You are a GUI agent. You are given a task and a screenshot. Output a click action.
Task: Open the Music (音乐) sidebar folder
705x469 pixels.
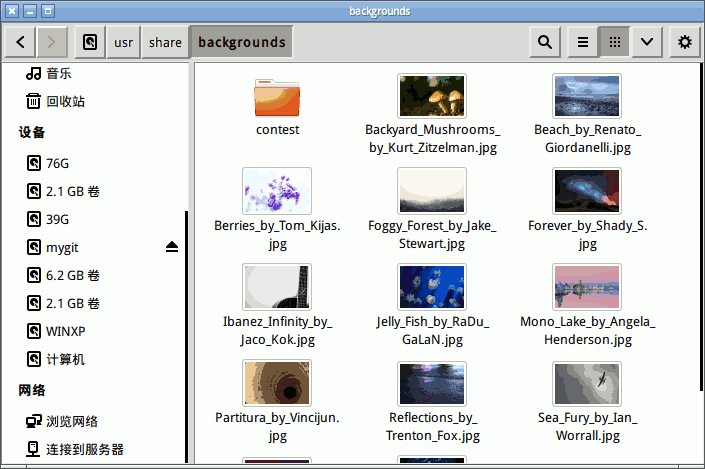pyautogui.click(x=48, y=73)
